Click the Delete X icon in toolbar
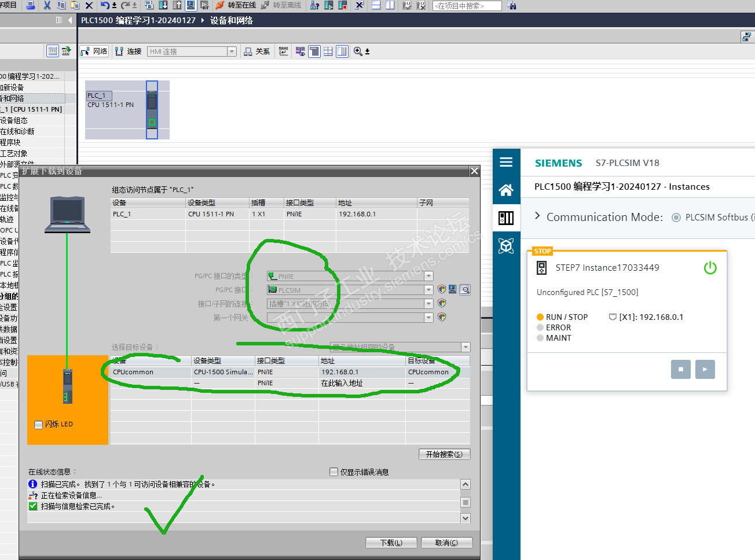This screenshot has width=755, height=560. 89,5
